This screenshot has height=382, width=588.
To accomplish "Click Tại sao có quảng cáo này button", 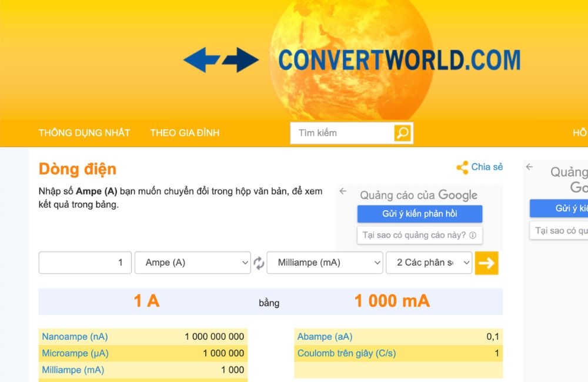I will click(420, 235).
